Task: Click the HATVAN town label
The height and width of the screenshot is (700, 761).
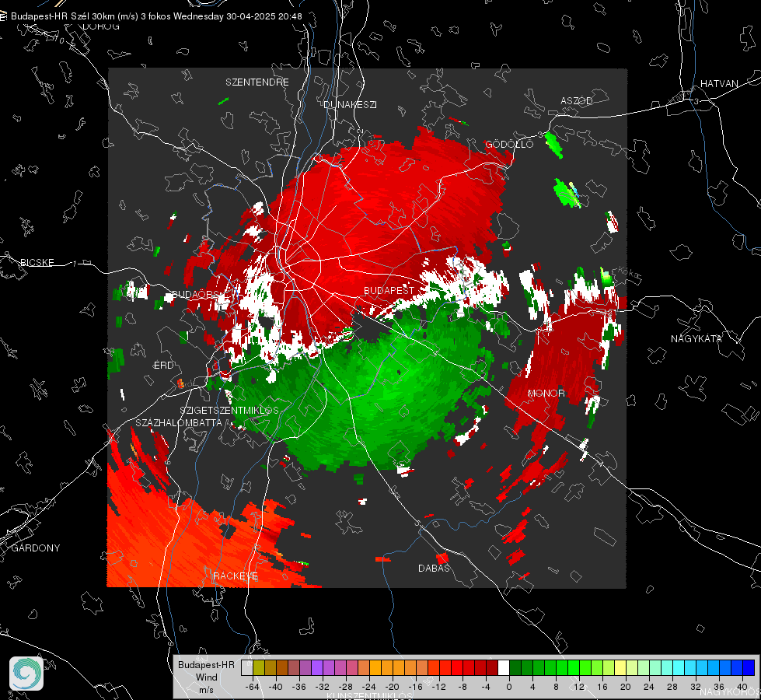Action: point(719,83)
